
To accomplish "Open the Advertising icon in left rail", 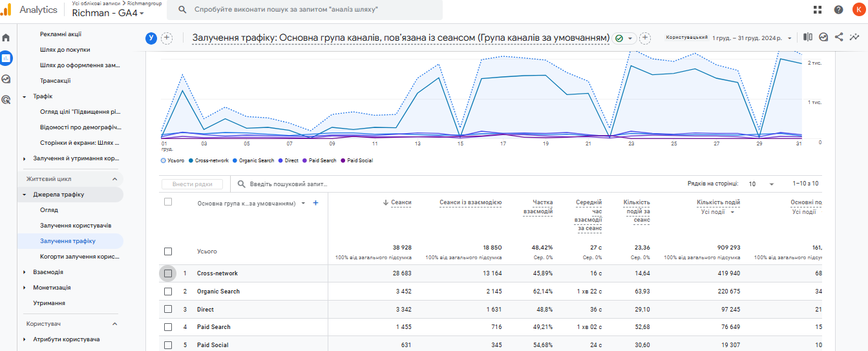I will 6,100.
